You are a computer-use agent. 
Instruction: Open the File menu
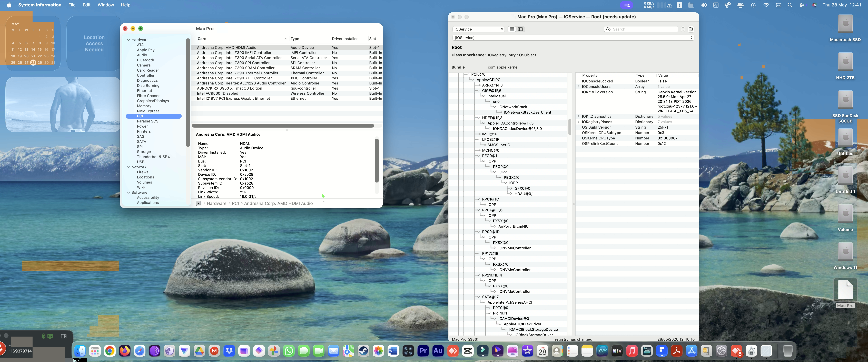pos(72,5)
